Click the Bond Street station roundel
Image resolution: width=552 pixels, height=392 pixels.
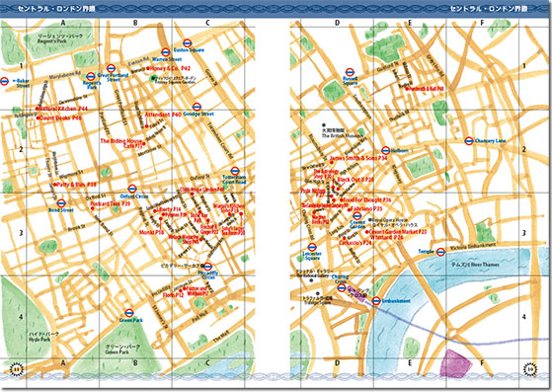(x=61, y=203)
